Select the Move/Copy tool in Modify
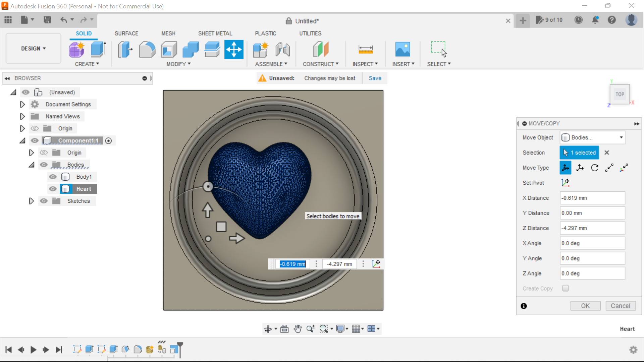The image size is (644, 362). click(x=234, y=49)
